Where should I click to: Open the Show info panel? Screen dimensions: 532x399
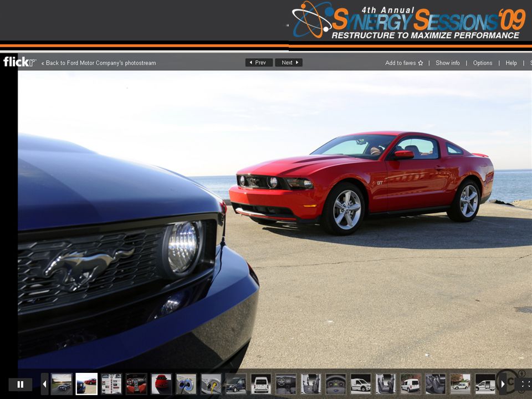pos(448,63)
